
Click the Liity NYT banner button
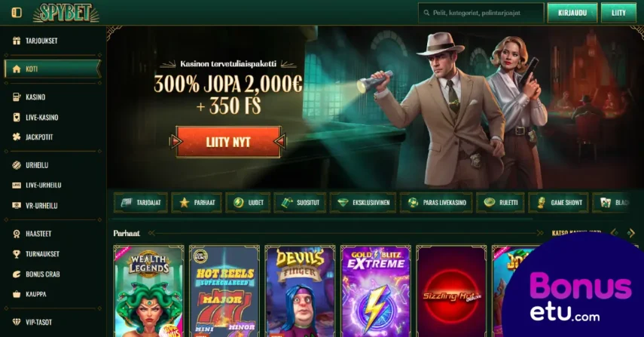click(228, 142)
